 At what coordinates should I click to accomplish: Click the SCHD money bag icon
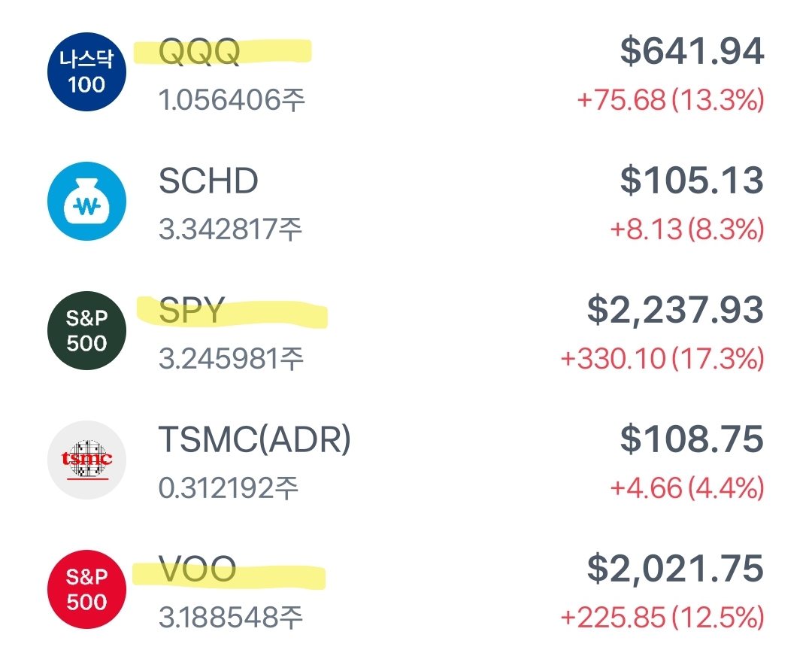pos(86,202)
